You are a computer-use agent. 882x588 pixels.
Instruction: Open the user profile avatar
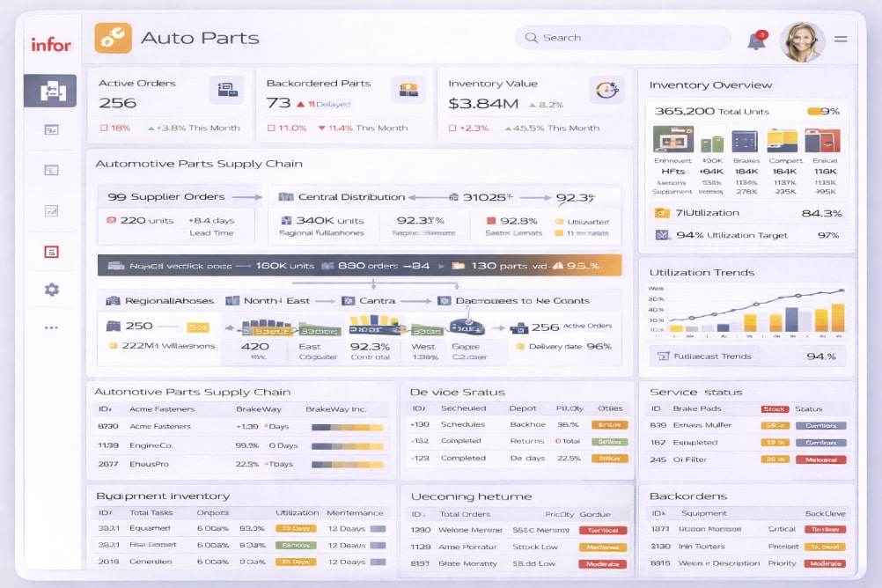click(801, 41)
